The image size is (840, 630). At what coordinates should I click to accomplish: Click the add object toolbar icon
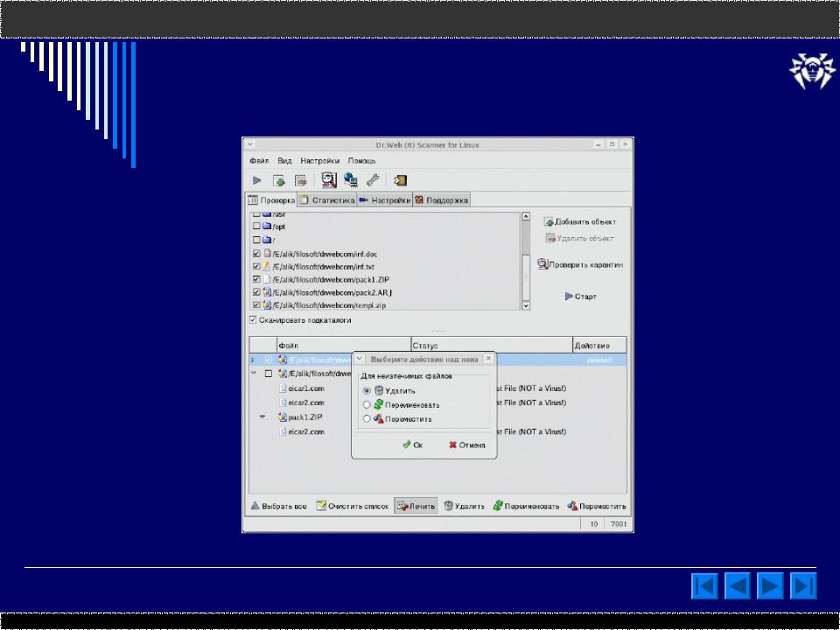[278, 180]
